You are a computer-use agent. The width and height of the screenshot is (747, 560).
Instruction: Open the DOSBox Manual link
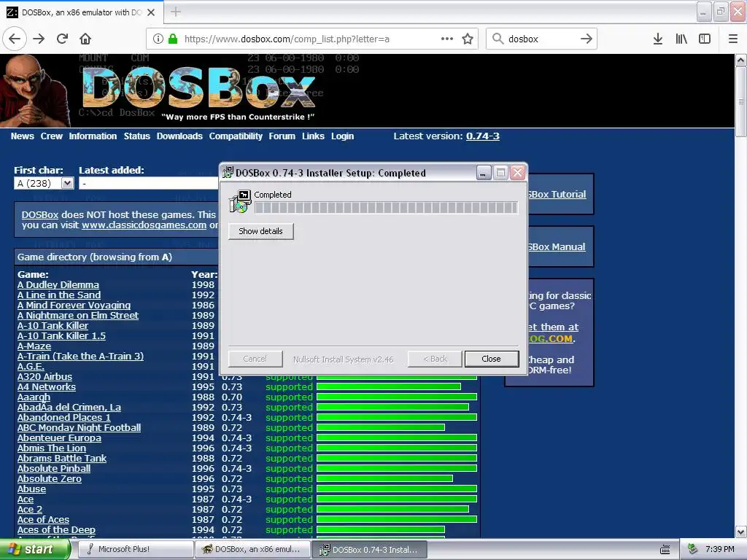pos(557,246)
